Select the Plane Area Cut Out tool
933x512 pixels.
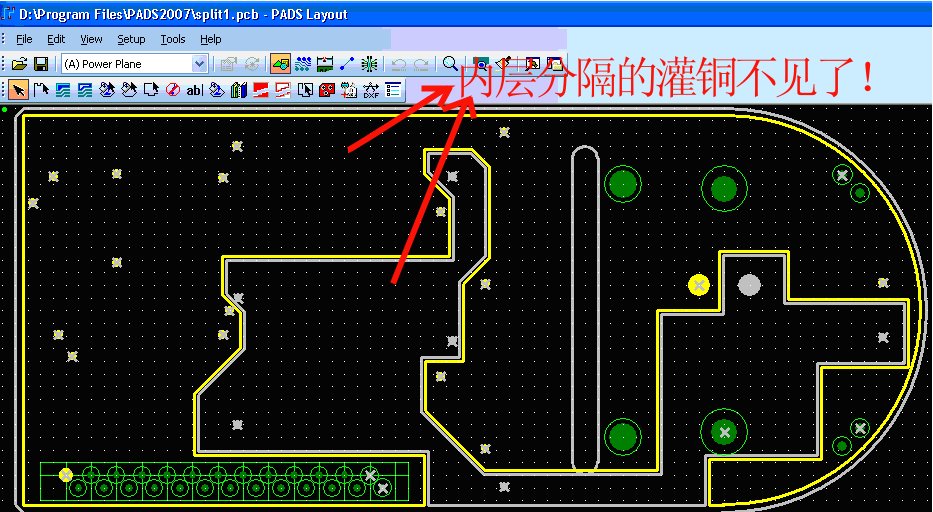click(x=283, y=90)
